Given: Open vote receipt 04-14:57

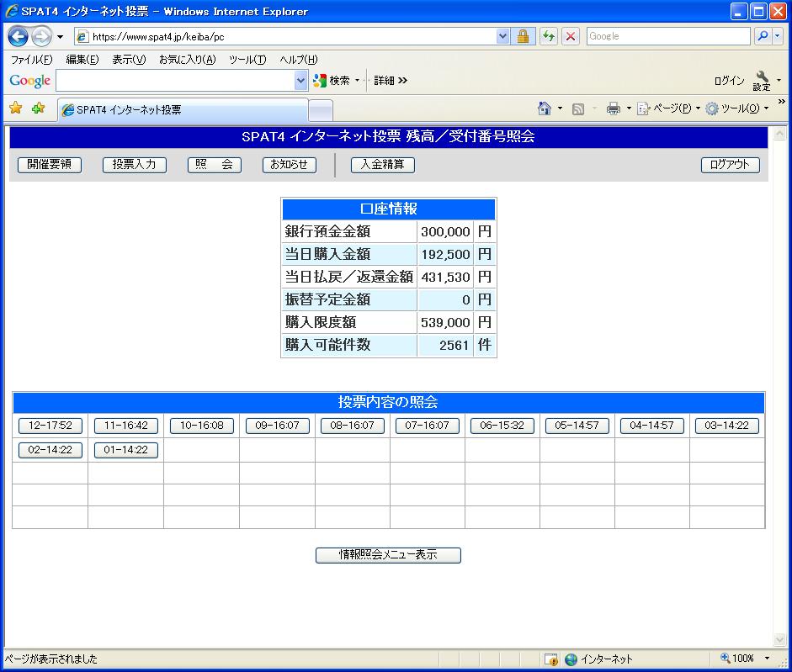Looking at the screenshot, I should point(652,426).
